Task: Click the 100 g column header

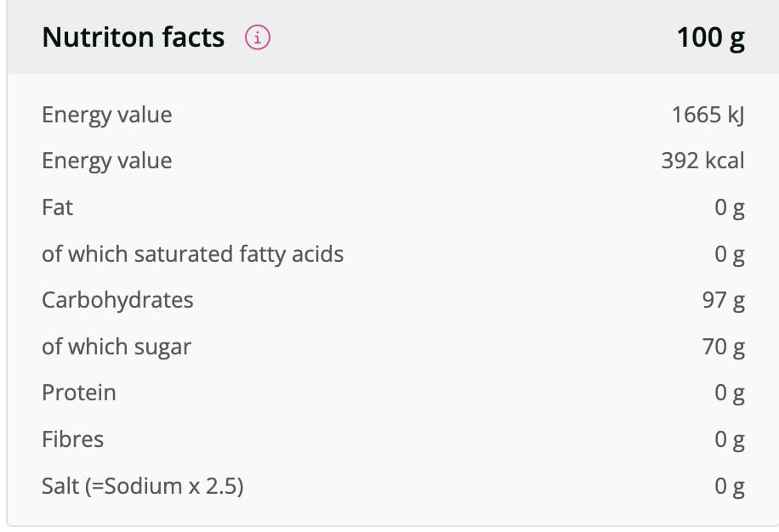Action: tap(710, 38)
